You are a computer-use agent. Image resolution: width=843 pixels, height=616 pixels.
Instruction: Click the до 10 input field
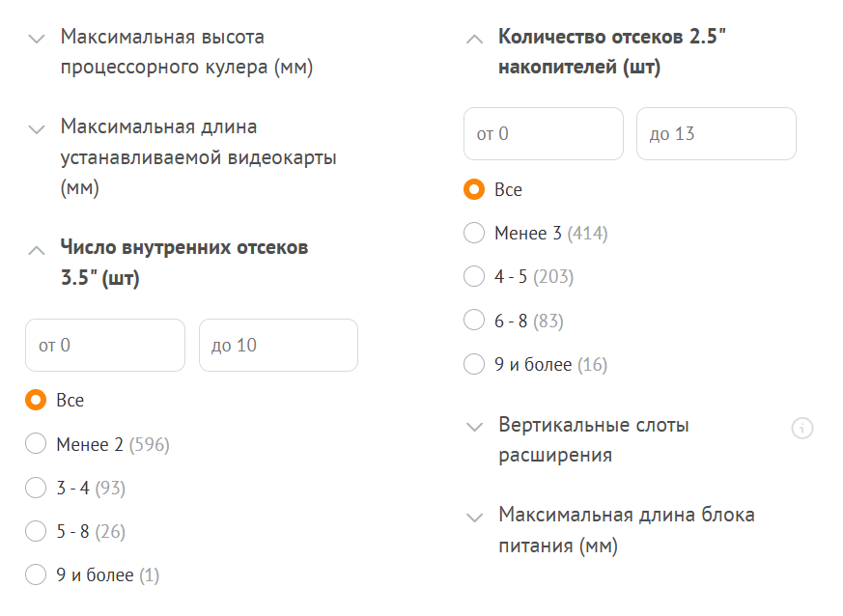[278, 345]
